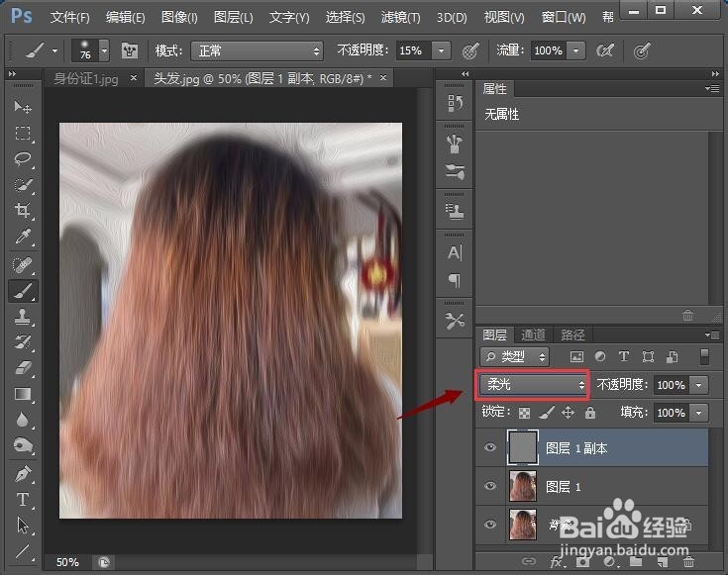The image size is (728, 575).
Task: Toggle visibility of 图层 1 副本 layer
Action: coord(490,447)
